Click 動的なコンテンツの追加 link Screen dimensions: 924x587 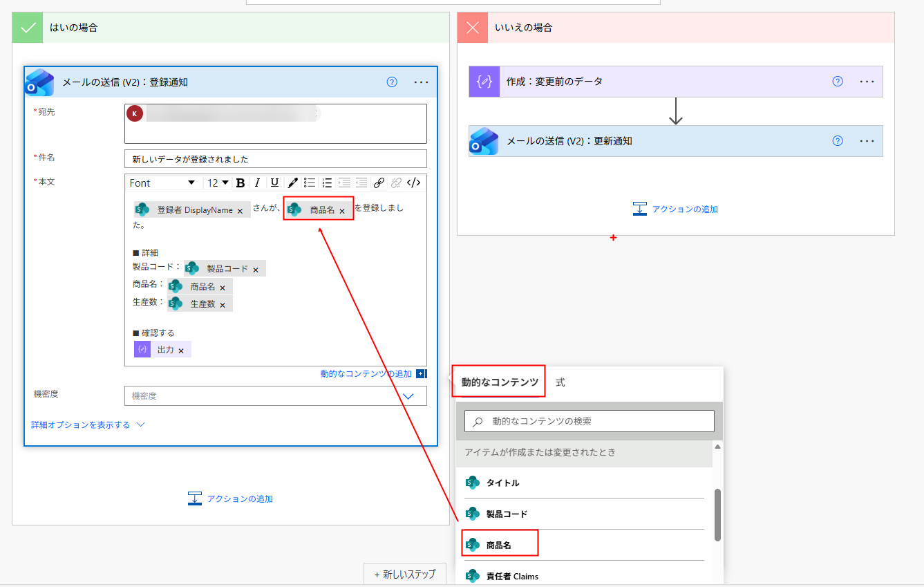[x=366, y=374]
